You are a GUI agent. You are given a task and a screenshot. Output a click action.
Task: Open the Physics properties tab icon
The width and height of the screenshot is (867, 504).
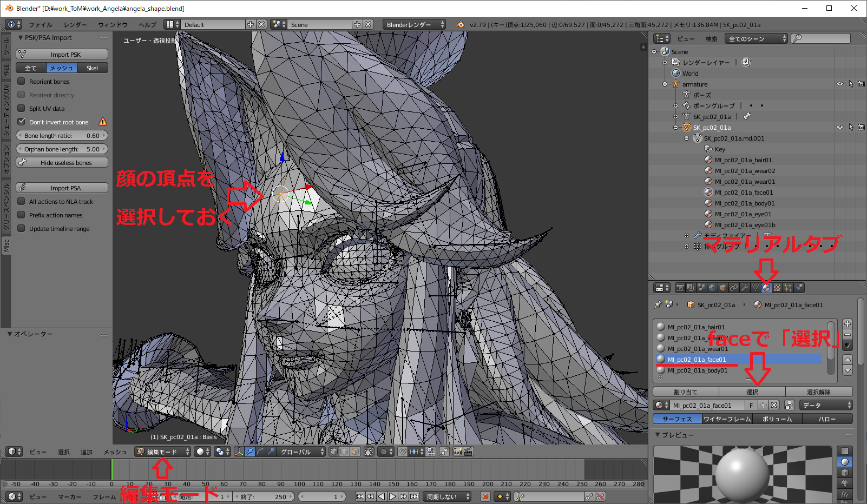click(799, 288)
